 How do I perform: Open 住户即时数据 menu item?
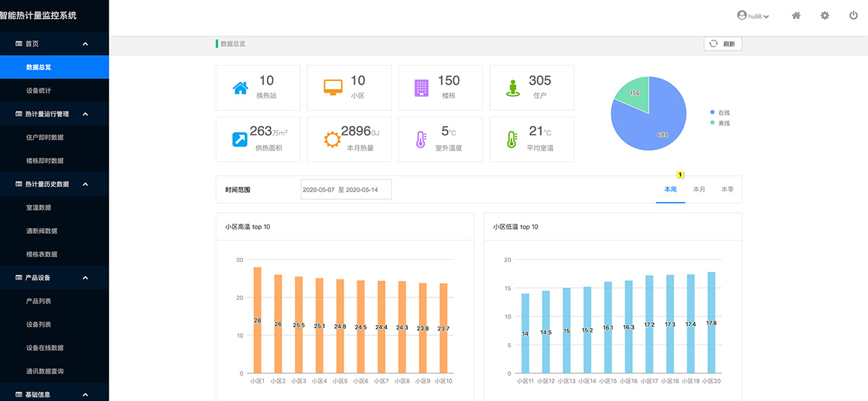54,138
